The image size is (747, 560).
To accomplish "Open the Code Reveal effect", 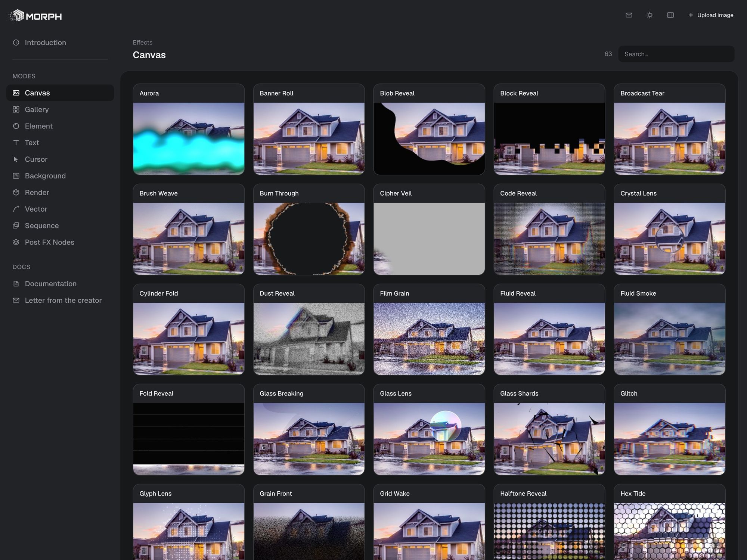I will tap(549, 229).
